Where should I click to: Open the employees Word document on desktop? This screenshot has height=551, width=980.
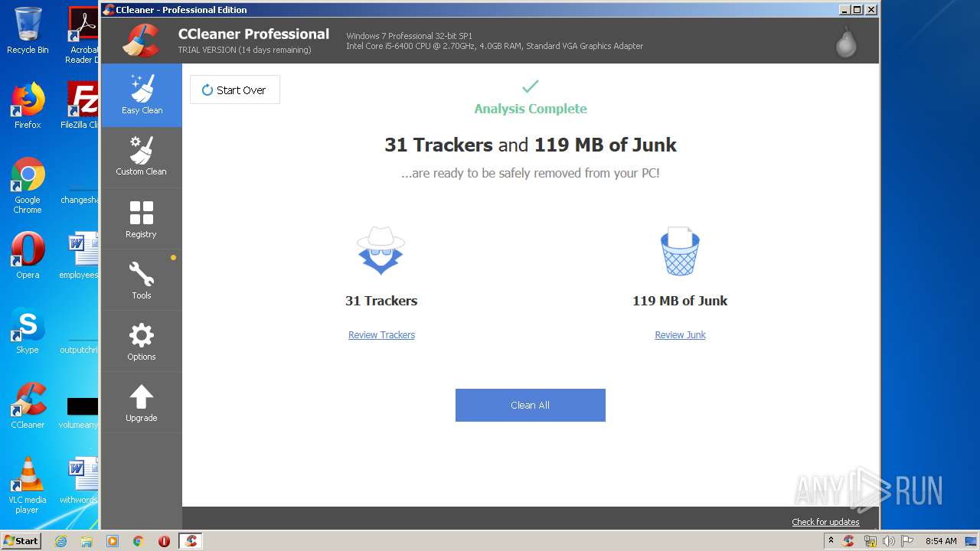click(80, 256)
